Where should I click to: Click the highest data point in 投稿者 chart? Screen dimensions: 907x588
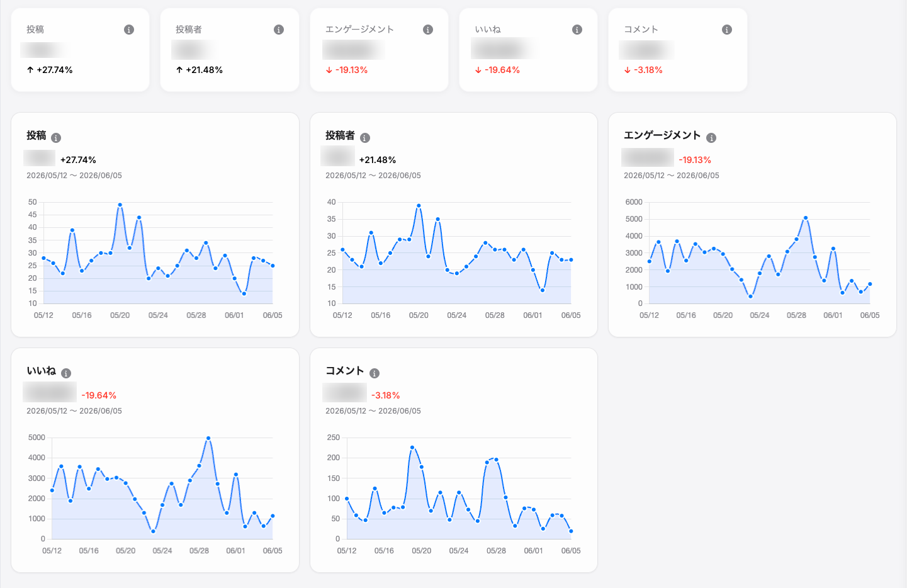[419, 205]
